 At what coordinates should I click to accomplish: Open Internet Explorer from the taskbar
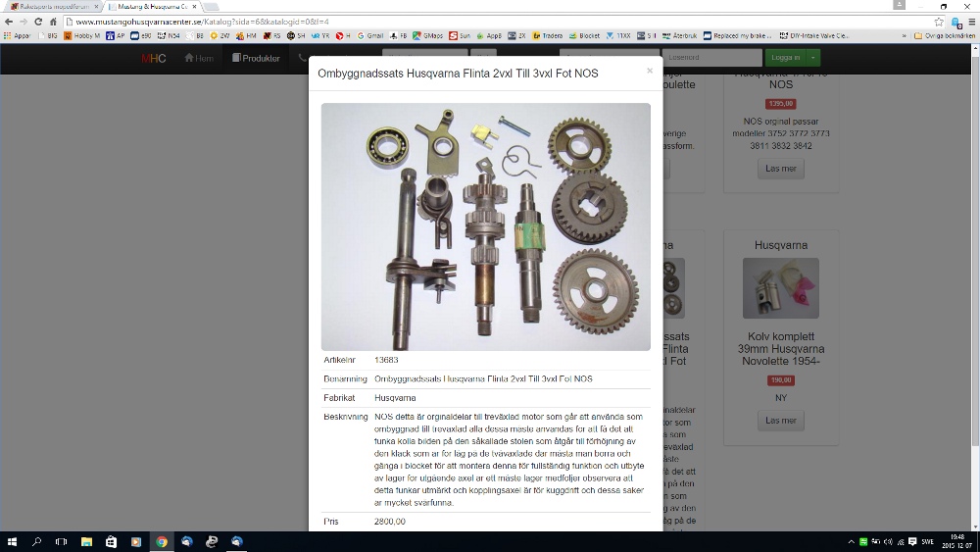pyautogui.click(x=212, y=542)
